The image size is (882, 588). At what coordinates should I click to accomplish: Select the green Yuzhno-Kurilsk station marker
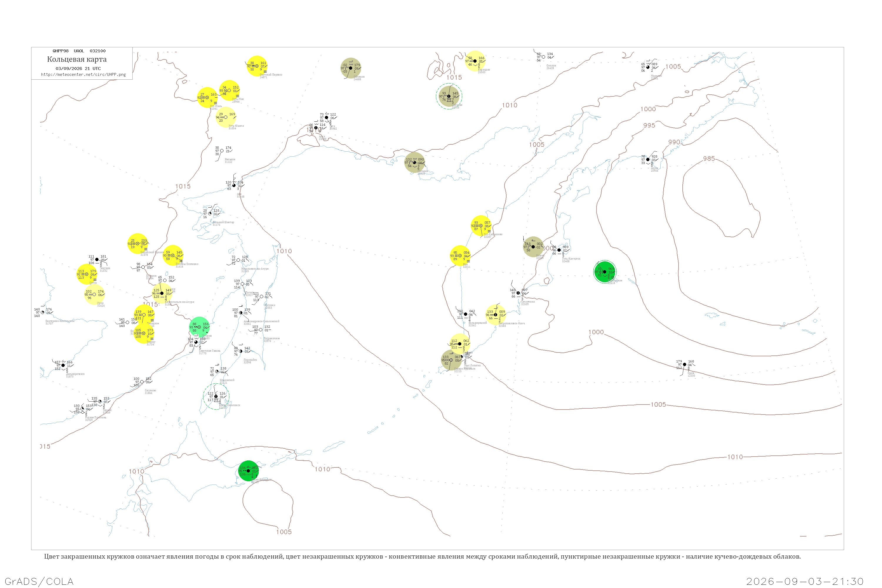tap(248, 471)
